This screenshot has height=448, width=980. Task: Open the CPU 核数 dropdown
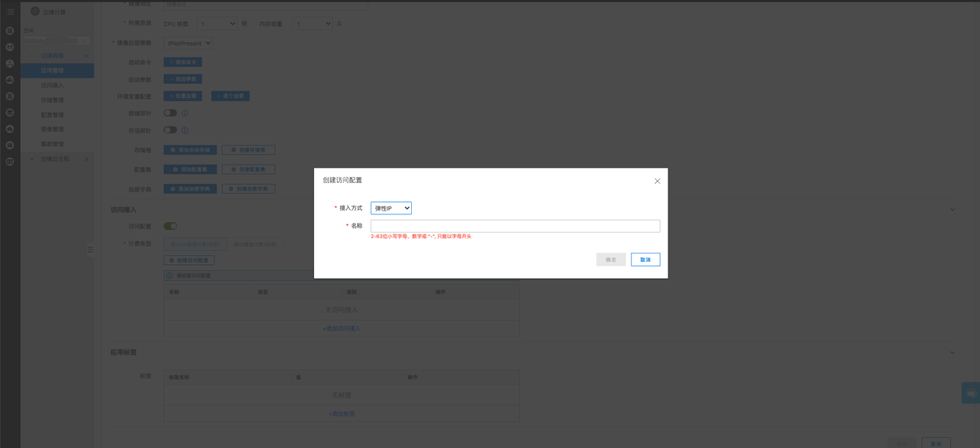(217, 24)
